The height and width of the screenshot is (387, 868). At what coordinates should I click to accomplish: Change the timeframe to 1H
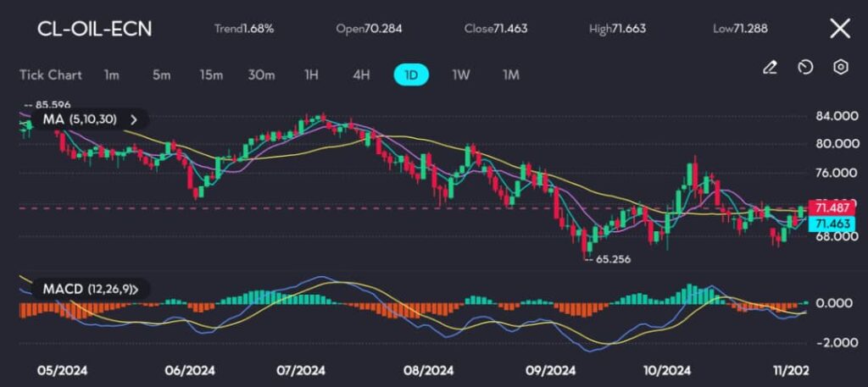tap(311, 75)
